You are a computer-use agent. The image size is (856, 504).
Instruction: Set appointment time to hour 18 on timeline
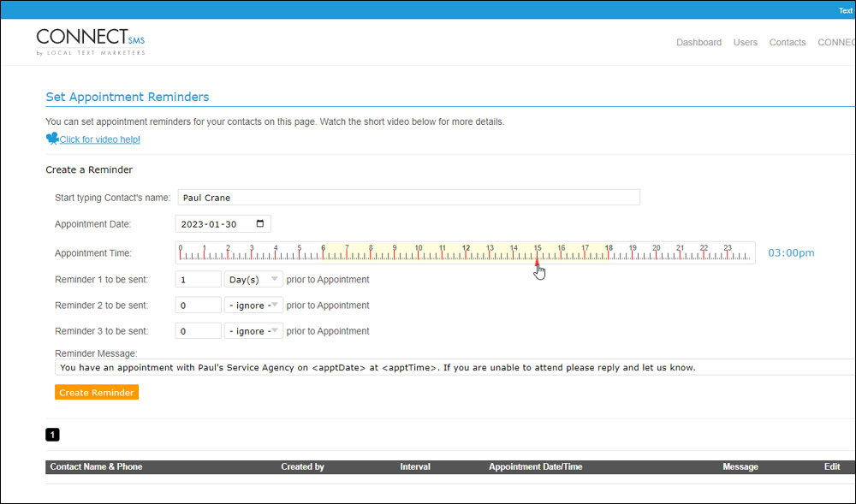point(608,252)
